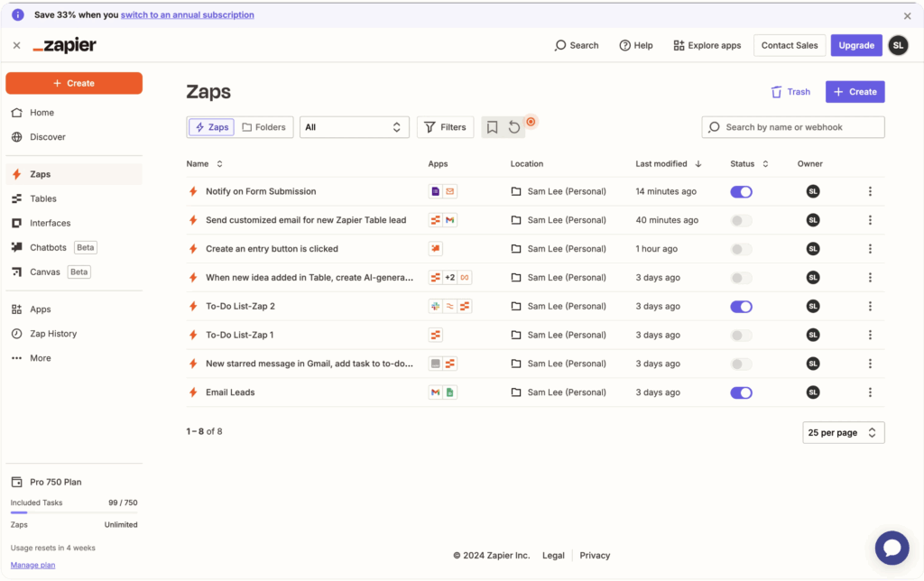Screen dimensions: 924x581
Task: Turn off the To-Do List-Zap 2
Action: (x=741, y=306)
